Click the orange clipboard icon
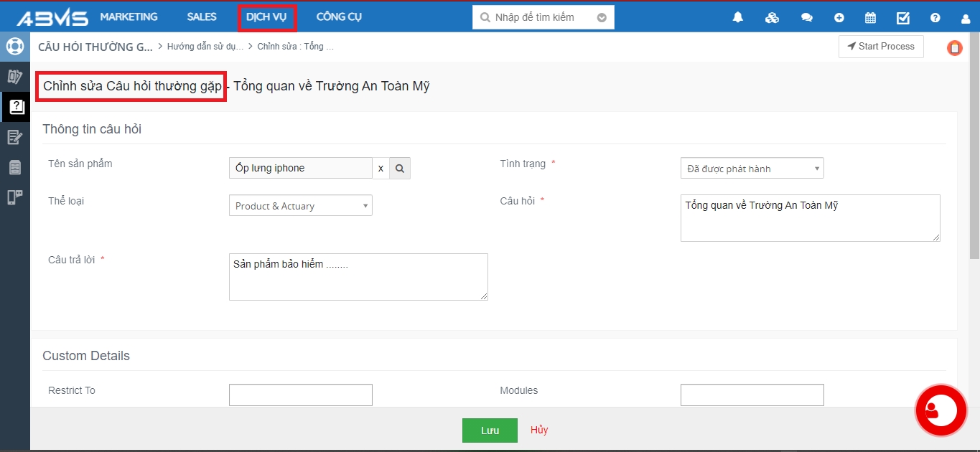Screen dimensions: 980x452 (x=954, y=47)
